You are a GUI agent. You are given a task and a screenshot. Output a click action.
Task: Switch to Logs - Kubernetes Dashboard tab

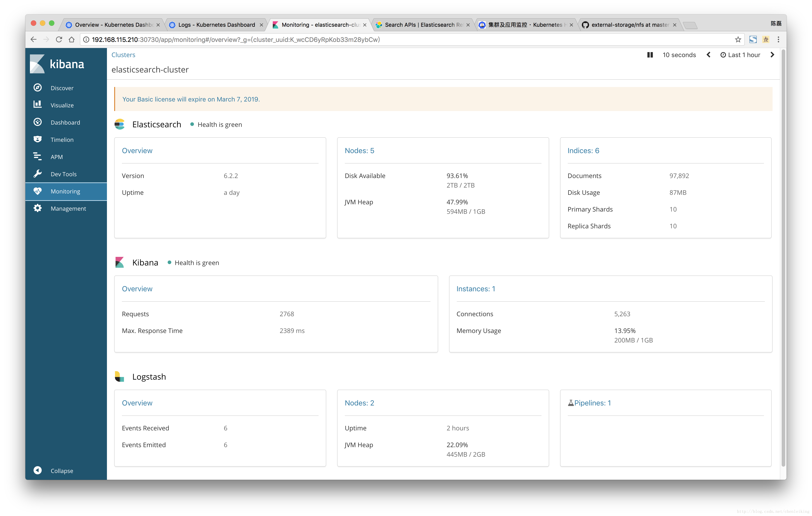click(216, 25)
